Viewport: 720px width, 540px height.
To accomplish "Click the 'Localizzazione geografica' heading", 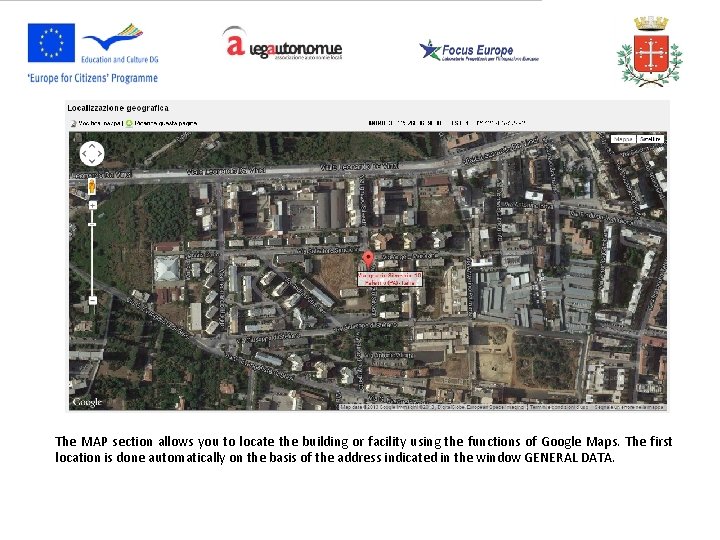I will point(118,108).
